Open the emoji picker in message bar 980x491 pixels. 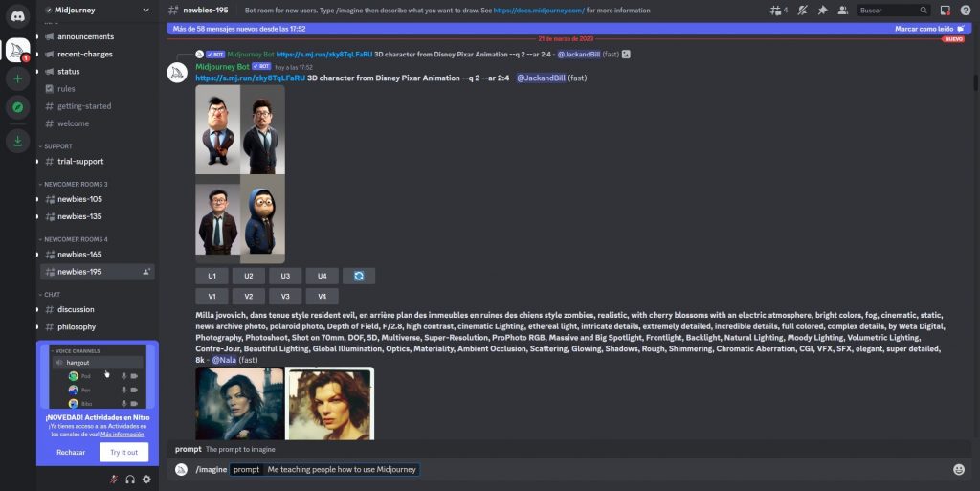click(958, 469)
